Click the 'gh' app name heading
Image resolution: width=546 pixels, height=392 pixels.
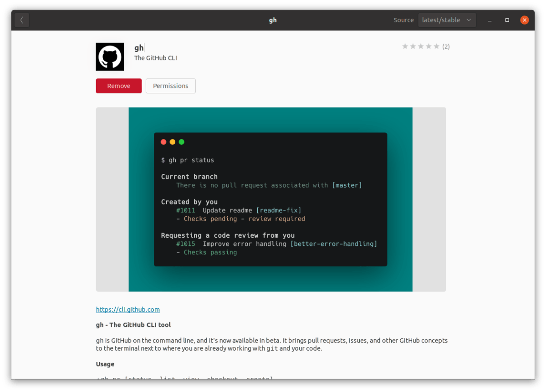(139, 48)
